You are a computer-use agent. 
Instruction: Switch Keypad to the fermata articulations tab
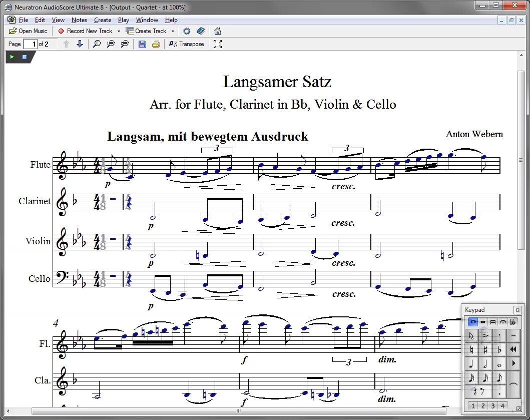click(x=503, y=322)
